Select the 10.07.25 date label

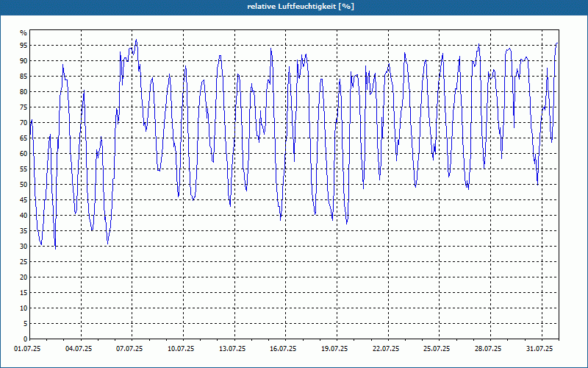181,349
